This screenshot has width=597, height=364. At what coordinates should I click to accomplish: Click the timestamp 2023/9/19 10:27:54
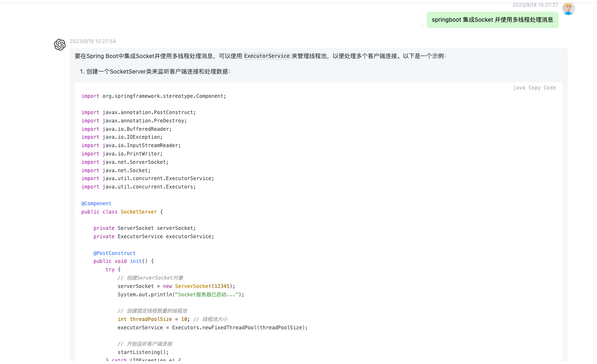coord(93,41)
